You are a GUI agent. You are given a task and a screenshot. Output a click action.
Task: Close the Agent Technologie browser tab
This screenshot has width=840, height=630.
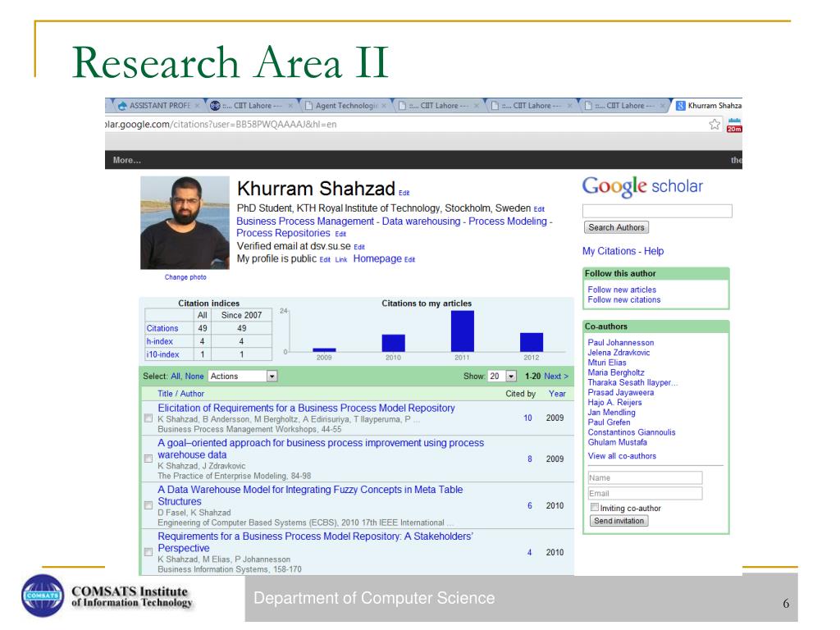point(384,106)
